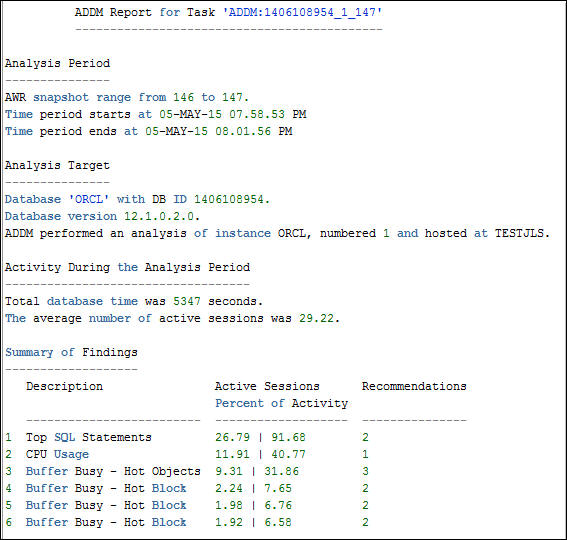Image resolution: width=567 pixels, height=540 pixels.
Task: Select the 'Summary of Findings' heading
Action: click(71, 352)
